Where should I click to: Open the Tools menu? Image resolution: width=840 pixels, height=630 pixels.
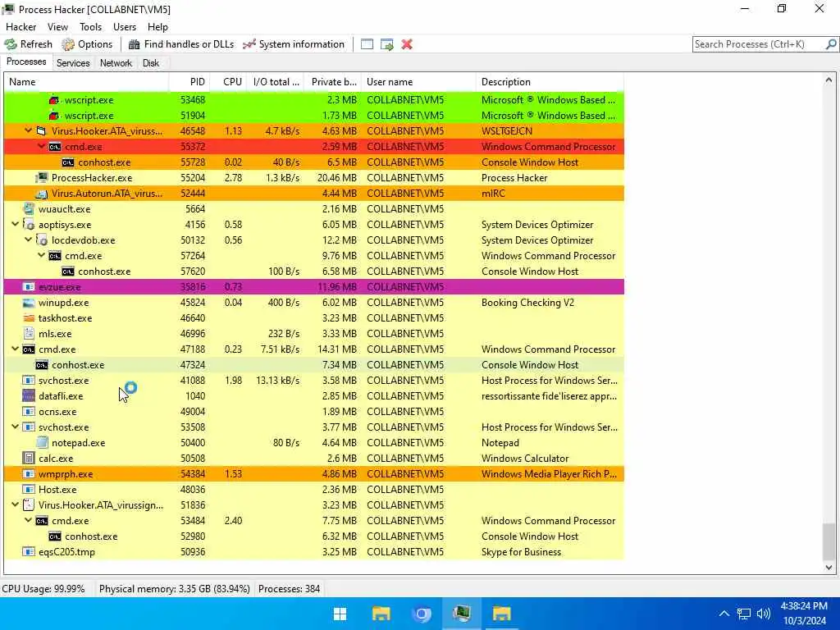(90, 27)
